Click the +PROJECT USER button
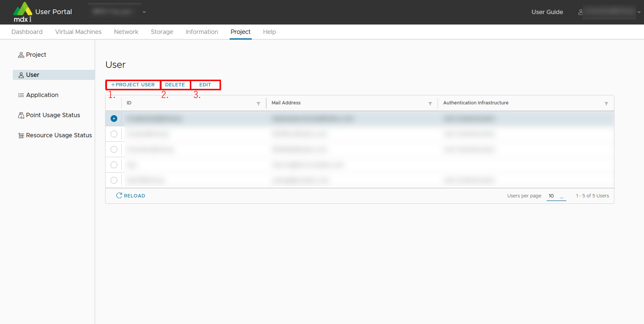 (x=133, y=85)
